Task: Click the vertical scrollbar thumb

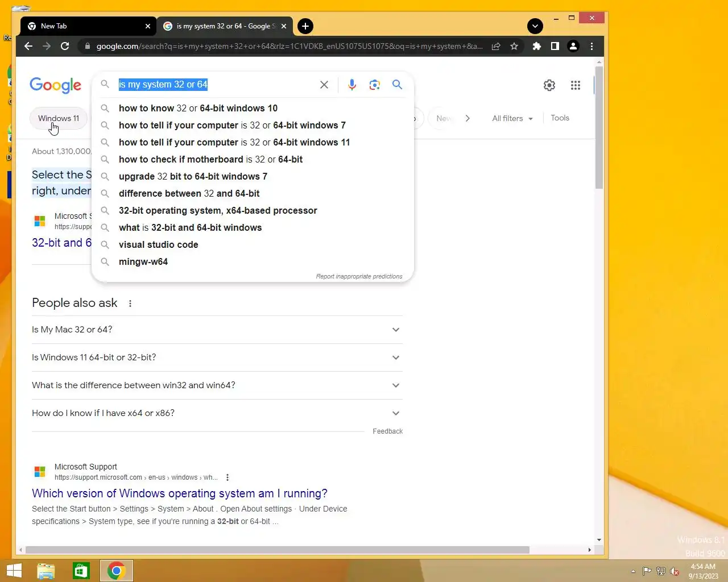Action: 599,128
